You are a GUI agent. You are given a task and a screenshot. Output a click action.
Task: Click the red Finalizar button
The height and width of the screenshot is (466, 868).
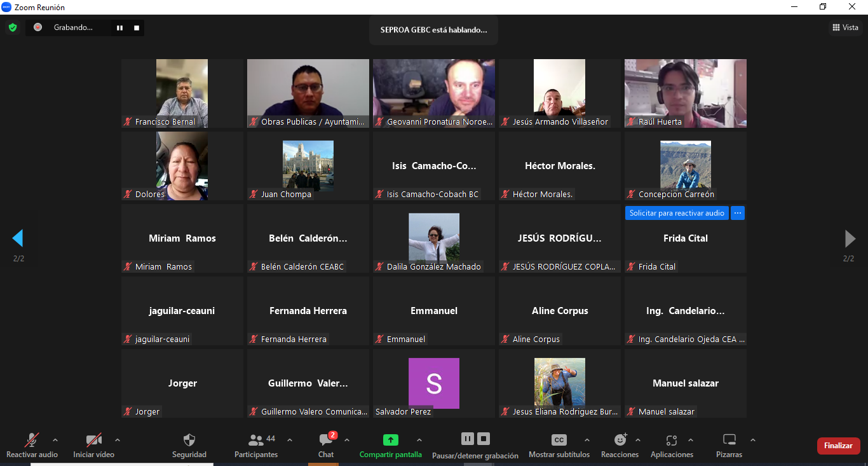838,446
